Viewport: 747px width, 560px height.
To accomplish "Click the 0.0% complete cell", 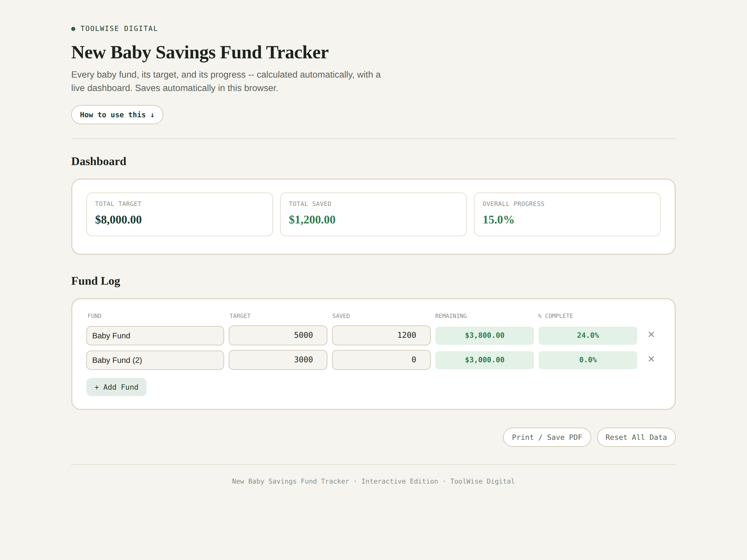I will click(x=588, y=360).
